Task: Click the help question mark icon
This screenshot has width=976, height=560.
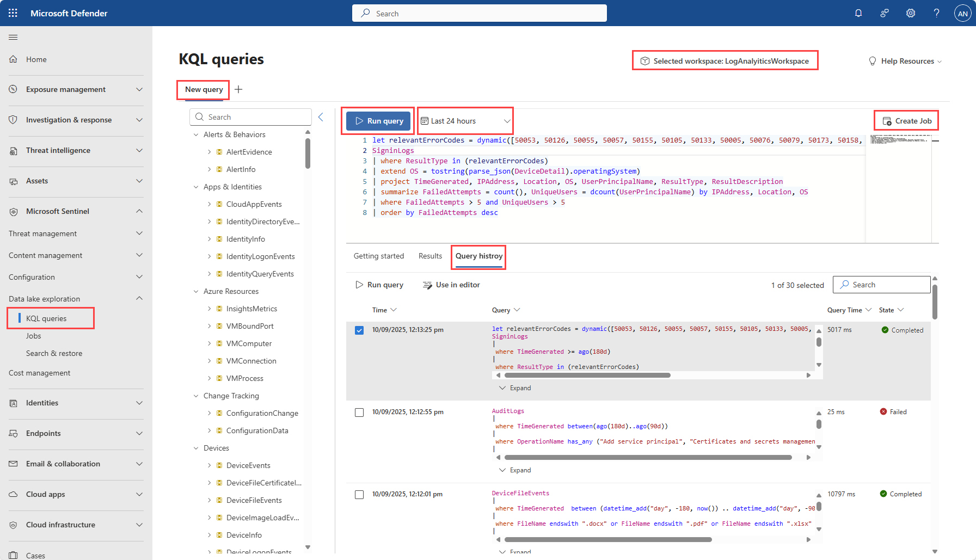Action: click(936, 13)
